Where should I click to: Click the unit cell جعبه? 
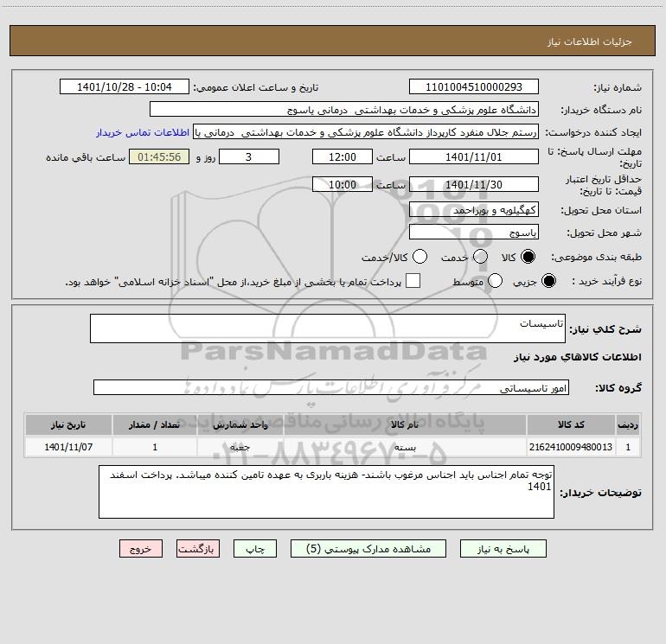(x=240, y=447)
